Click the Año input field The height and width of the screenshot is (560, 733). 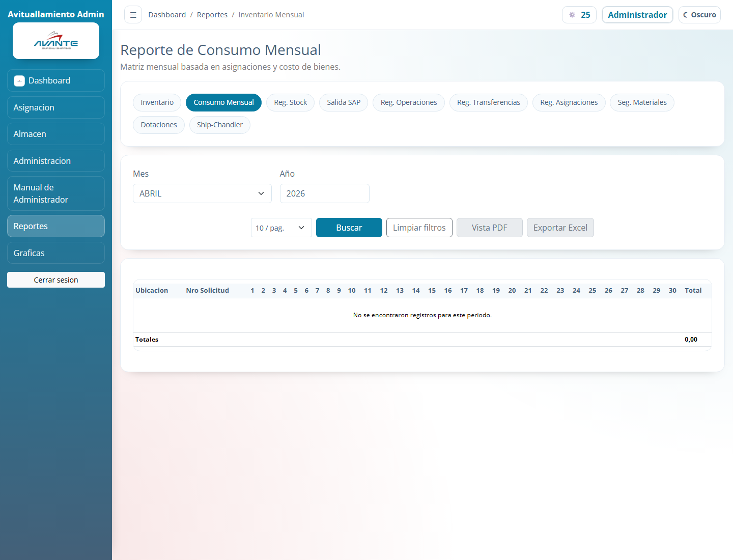tap(324, 193)
